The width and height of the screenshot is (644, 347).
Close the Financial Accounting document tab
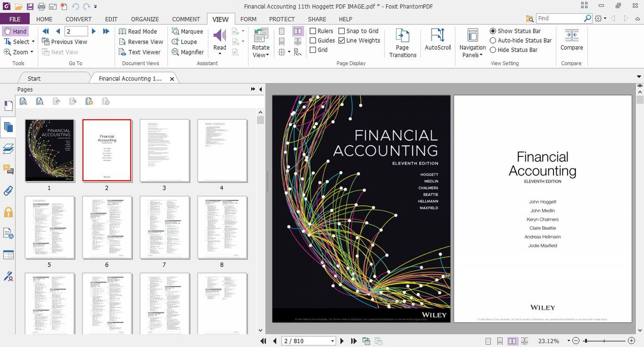pyautogui.click(x=172, y=79)
